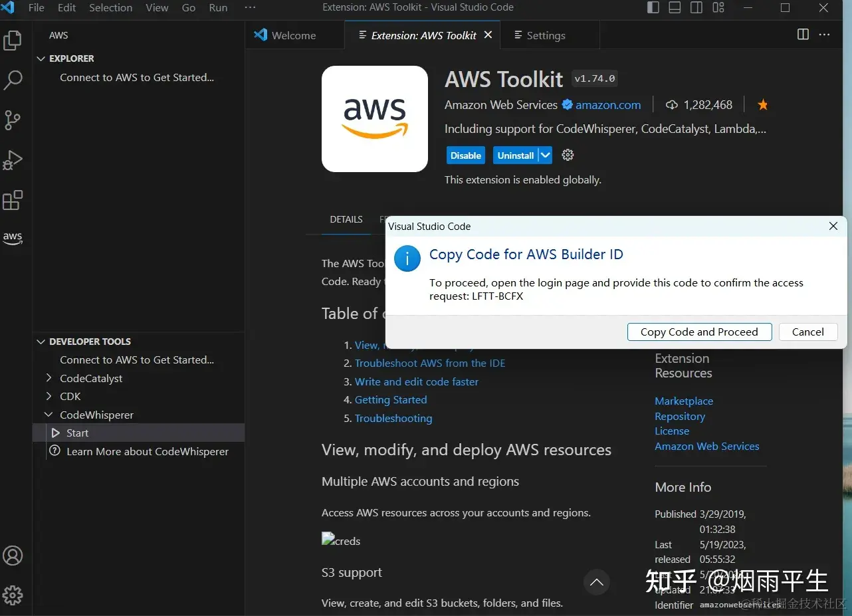Click the 1,282,468 install count
This screenshot has height=616, width=852.
point(708,105)
